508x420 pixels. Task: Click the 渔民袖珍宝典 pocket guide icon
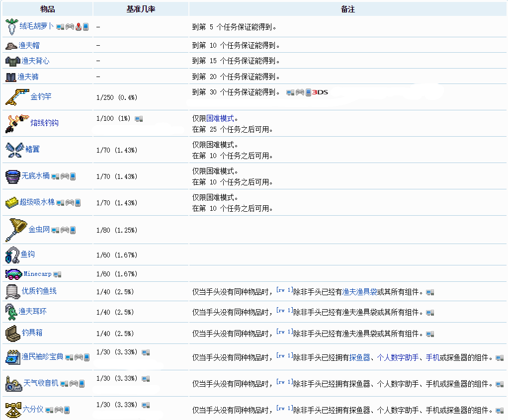click(13, 357)
